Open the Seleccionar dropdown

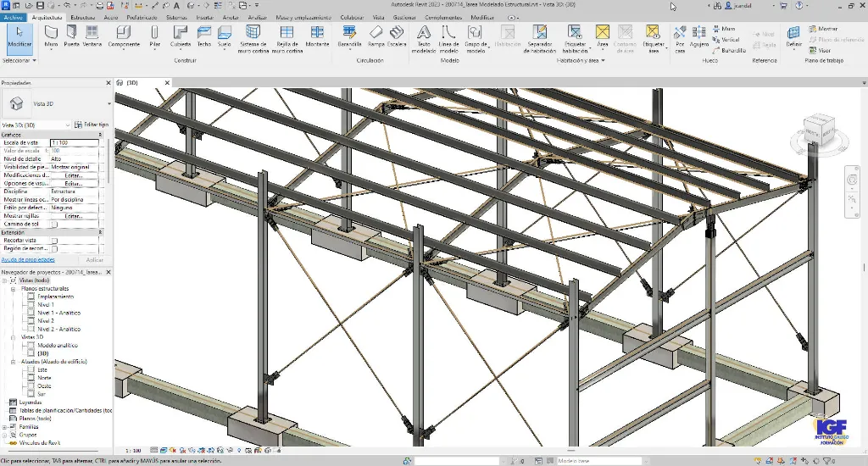coord(19,60)
